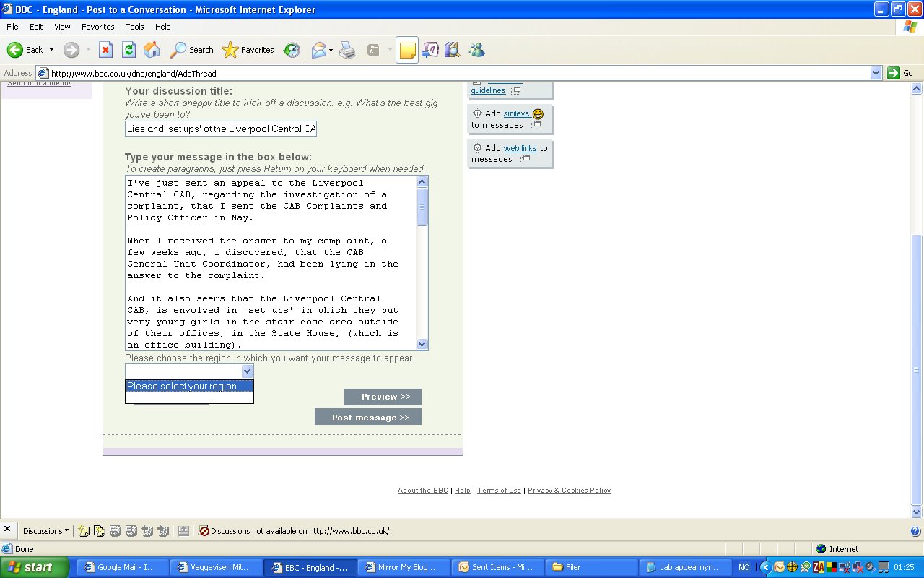Open the Forward button history dropdown arrow
This screenshot has height=578, width=924.
point(88,50)
